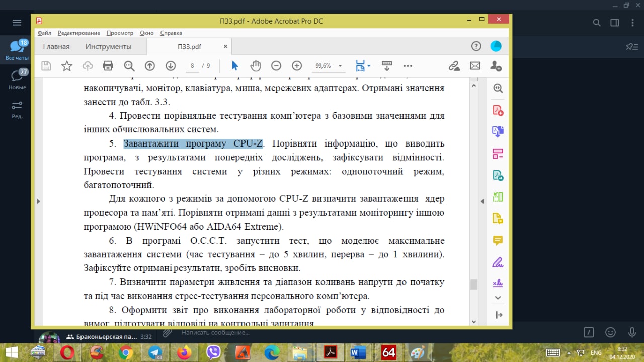644x362 pixels.
Task: Select the ПЗ3.pdf document tab
Action: [189, 46]
